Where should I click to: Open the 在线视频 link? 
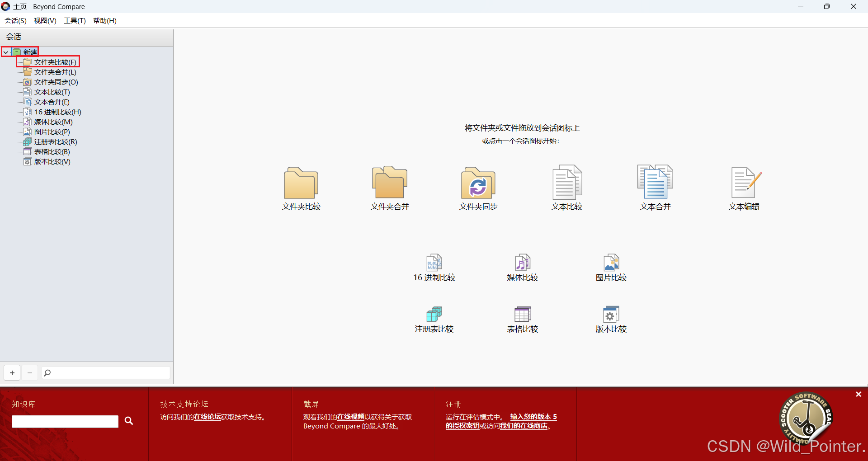(x=351, y=417)
